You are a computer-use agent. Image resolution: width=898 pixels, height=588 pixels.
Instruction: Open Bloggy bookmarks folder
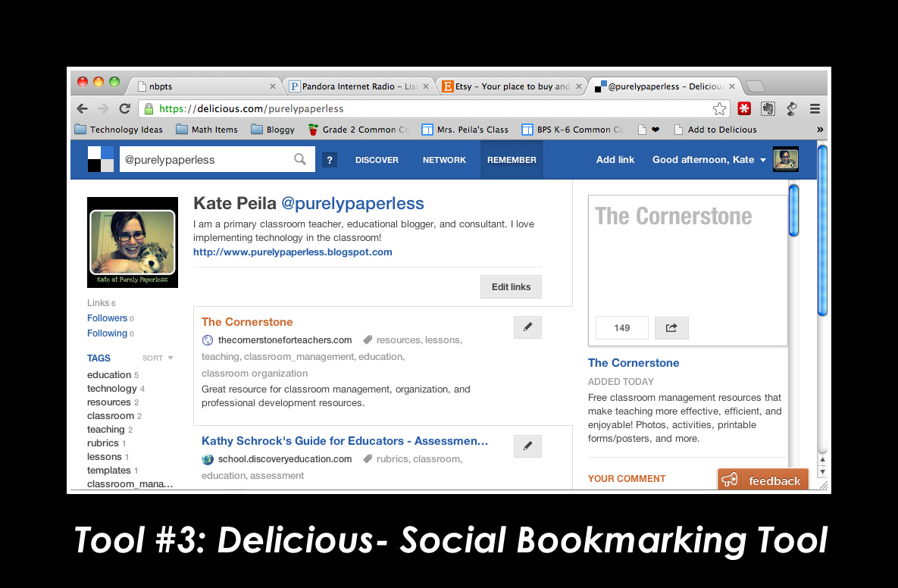coord(273,130)
